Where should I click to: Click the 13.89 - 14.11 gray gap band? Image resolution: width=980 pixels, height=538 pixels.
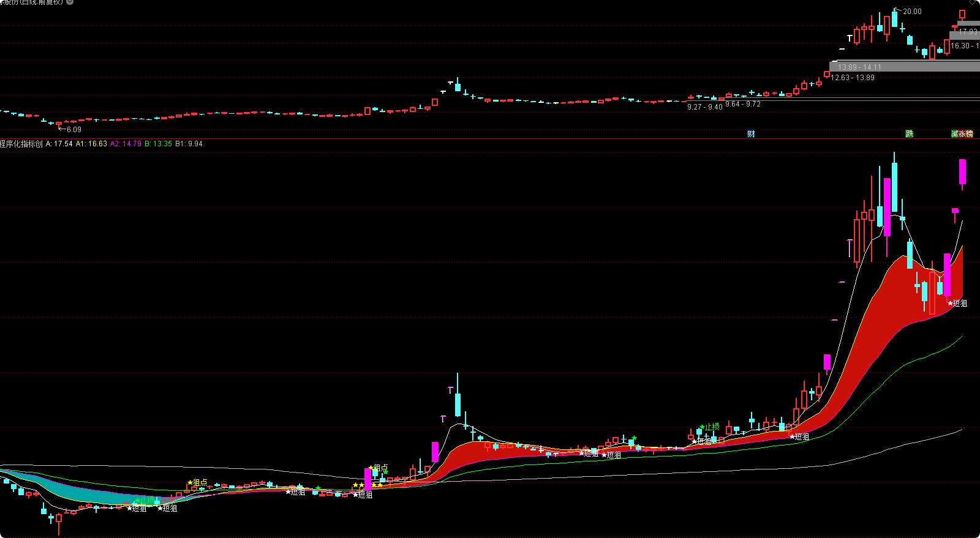pos(859,67)
